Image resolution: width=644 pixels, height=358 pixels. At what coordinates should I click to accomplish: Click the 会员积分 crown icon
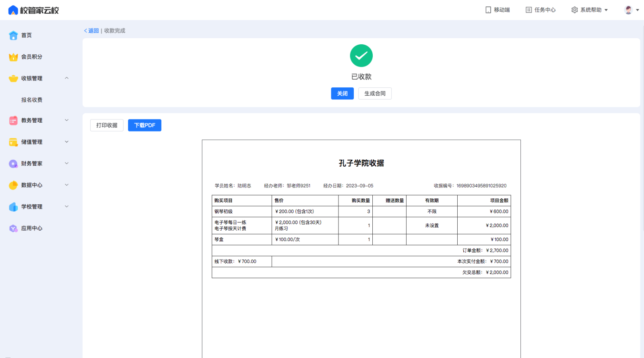13,57
